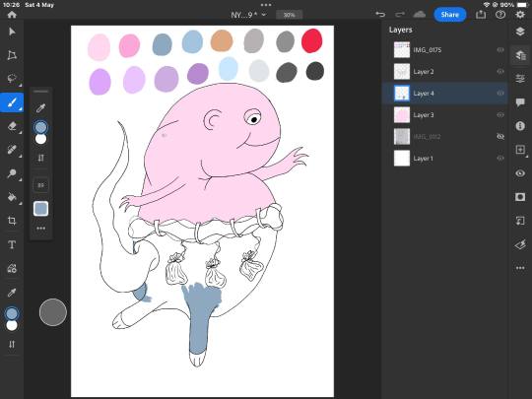Image resolution: width=532 pixels, height=399 pixels.
Task: Select the Crop tool
Action: (12, 221)
